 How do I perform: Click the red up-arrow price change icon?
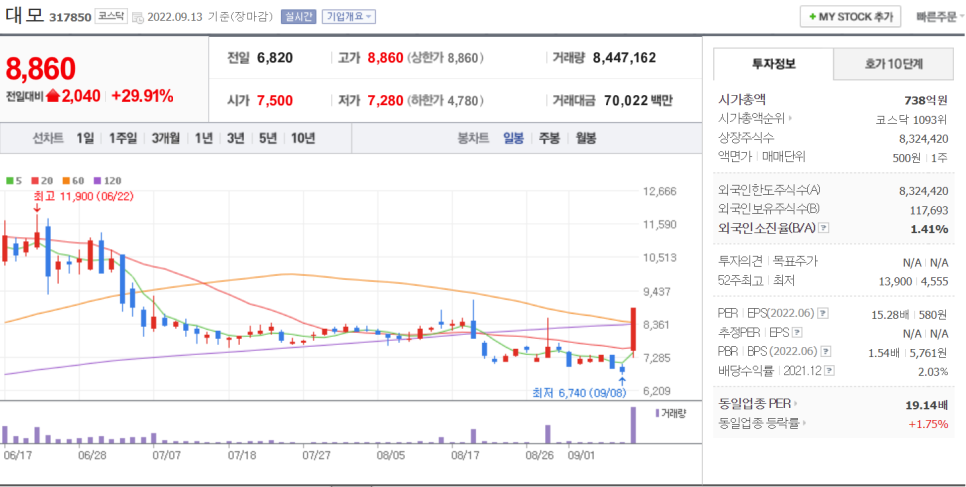click(52, 96)
